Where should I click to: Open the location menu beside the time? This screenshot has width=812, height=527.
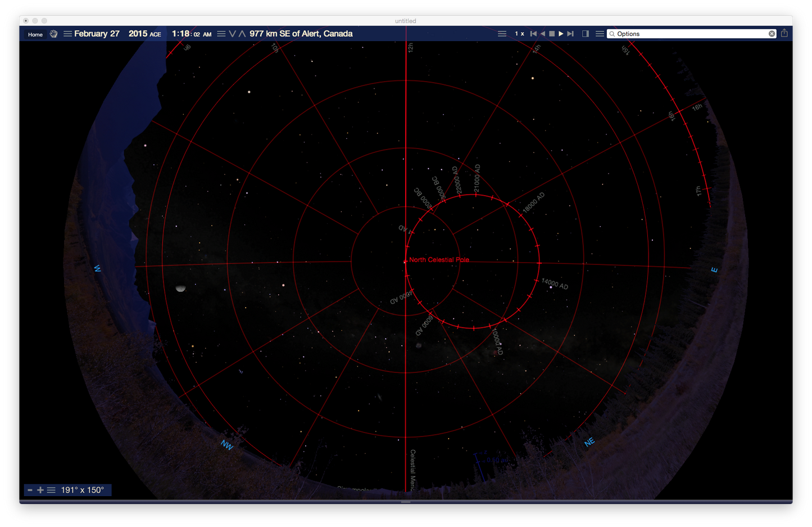click(221, 34)
